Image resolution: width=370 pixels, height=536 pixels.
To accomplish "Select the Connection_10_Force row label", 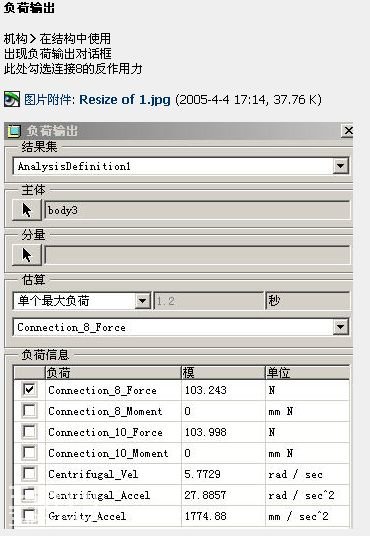I will tap(105, 432).
